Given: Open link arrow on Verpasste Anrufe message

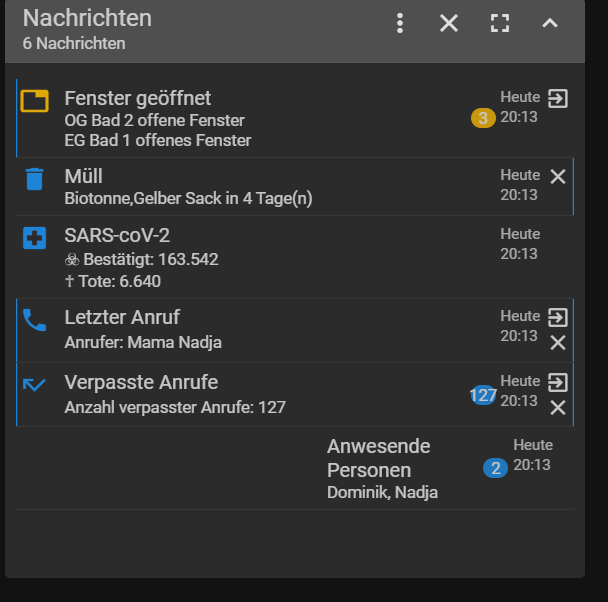Looking at the screenshot, I should point(558,382).
